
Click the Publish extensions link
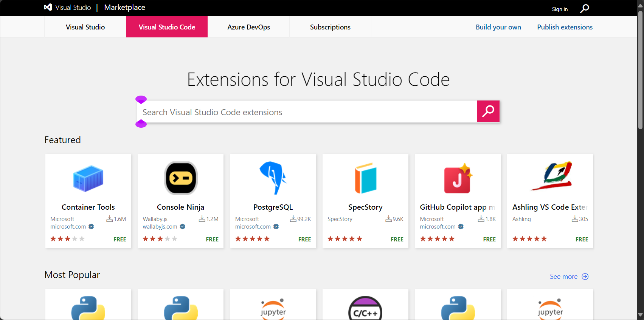(565, 27)
